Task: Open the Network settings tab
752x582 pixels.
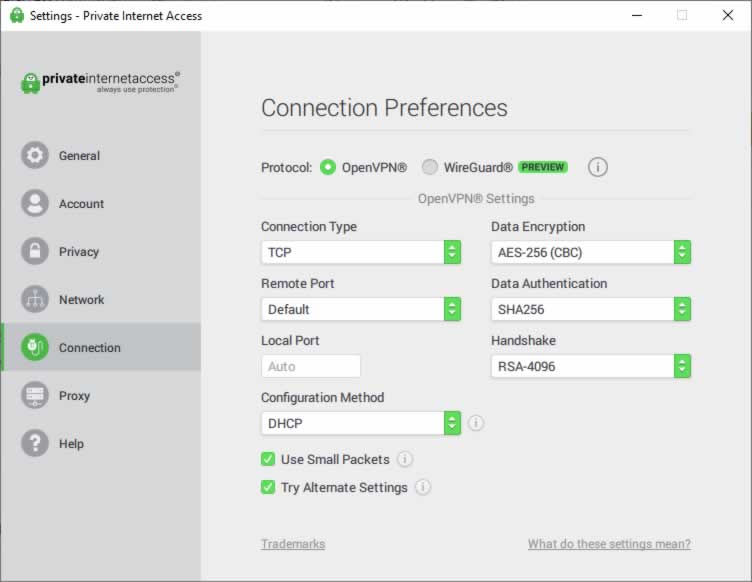Action: click(x=101, y=299)
